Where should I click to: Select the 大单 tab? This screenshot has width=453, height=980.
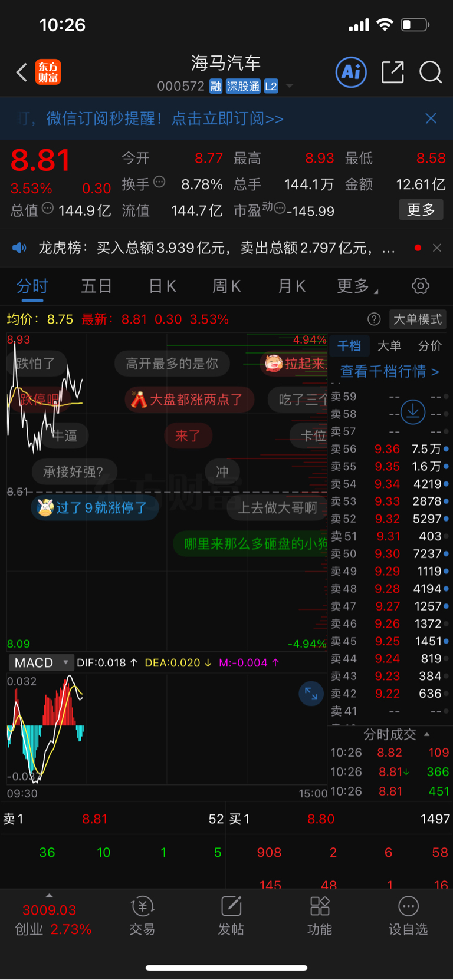coord(389,346)
